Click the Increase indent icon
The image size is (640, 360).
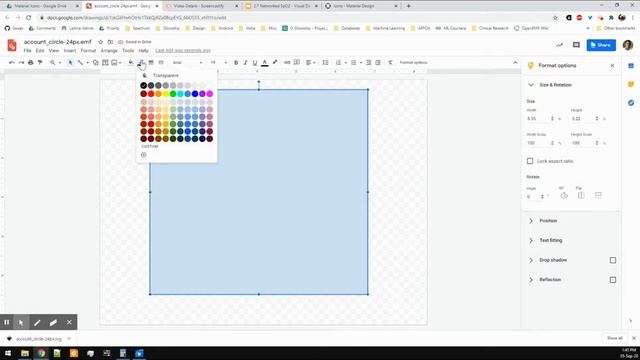(x=378, y=62)
